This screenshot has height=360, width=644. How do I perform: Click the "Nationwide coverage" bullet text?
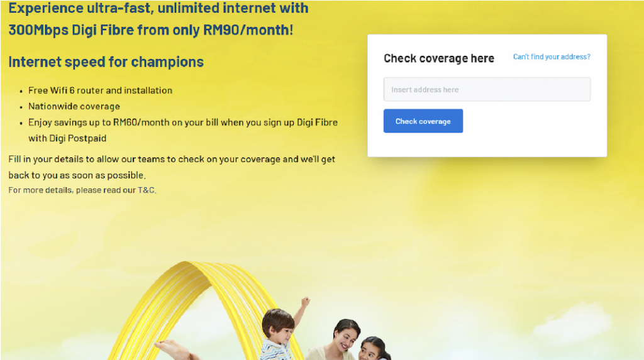(x=74, y=106)
